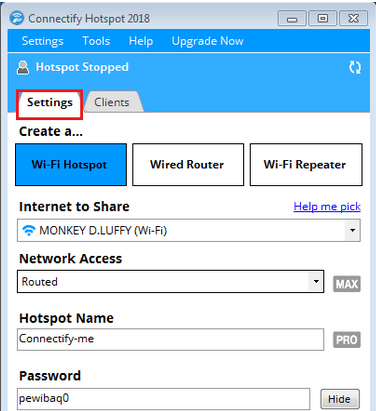Switch to the Clients tab
This screenshot has width=376, height=411.
click(x=113, y=102)
